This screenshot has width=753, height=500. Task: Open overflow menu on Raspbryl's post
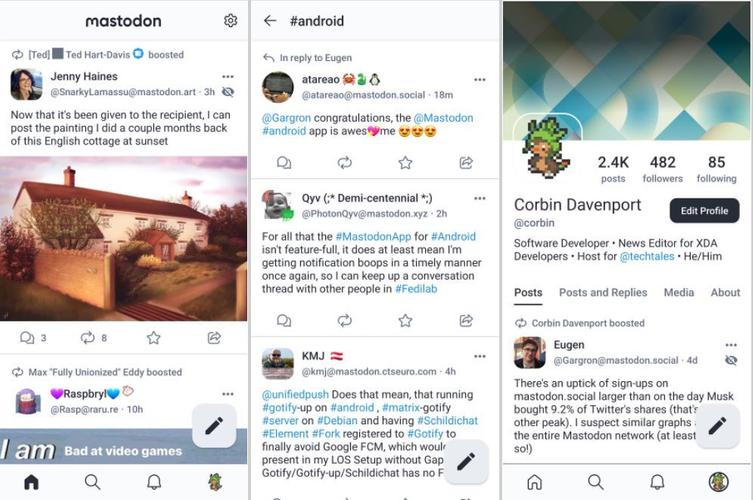point(228,394)
